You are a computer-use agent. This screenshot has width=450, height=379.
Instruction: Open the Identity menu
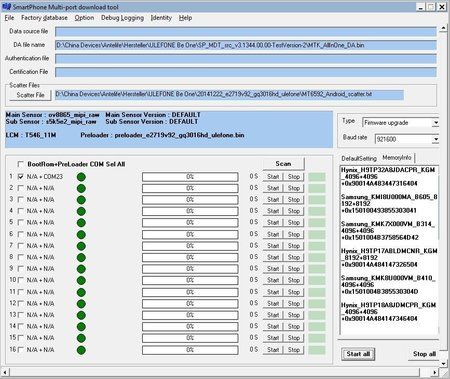coord(161,18)
